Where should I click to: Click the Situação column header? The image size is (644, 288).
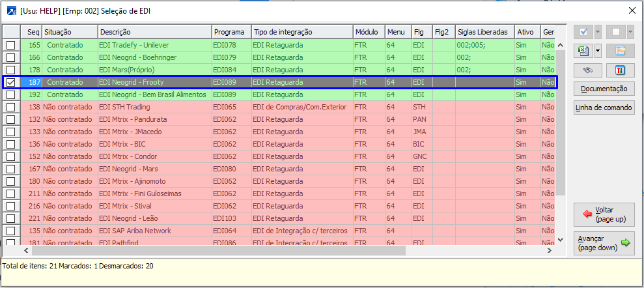pyautogui.click(x=70, y=32)
